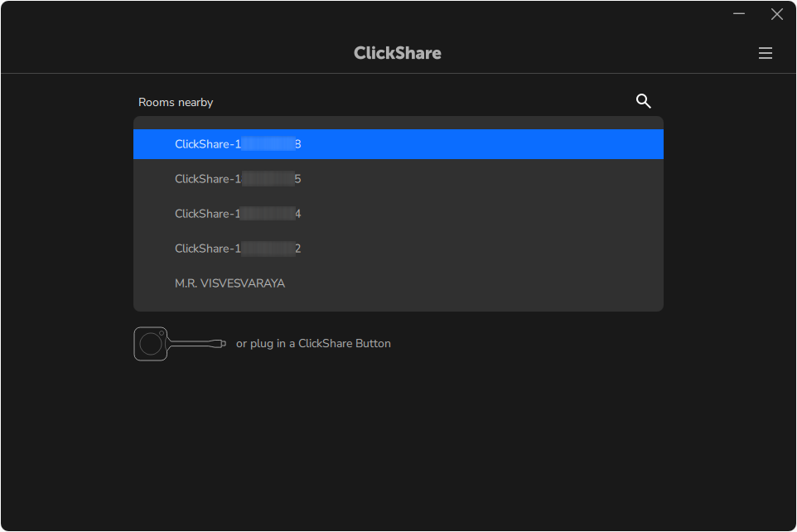
Task: Pick the ClickShare room ending in 2
Action: 398,249
